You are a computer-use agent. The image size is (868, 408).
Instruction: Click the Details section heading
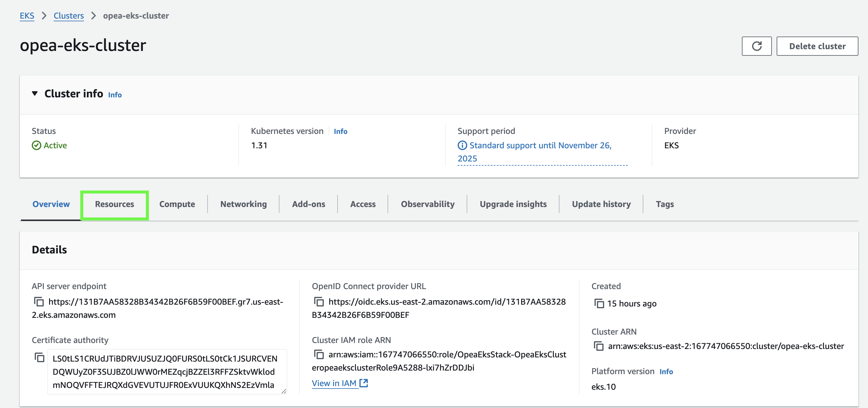click(x=49, y=250)
